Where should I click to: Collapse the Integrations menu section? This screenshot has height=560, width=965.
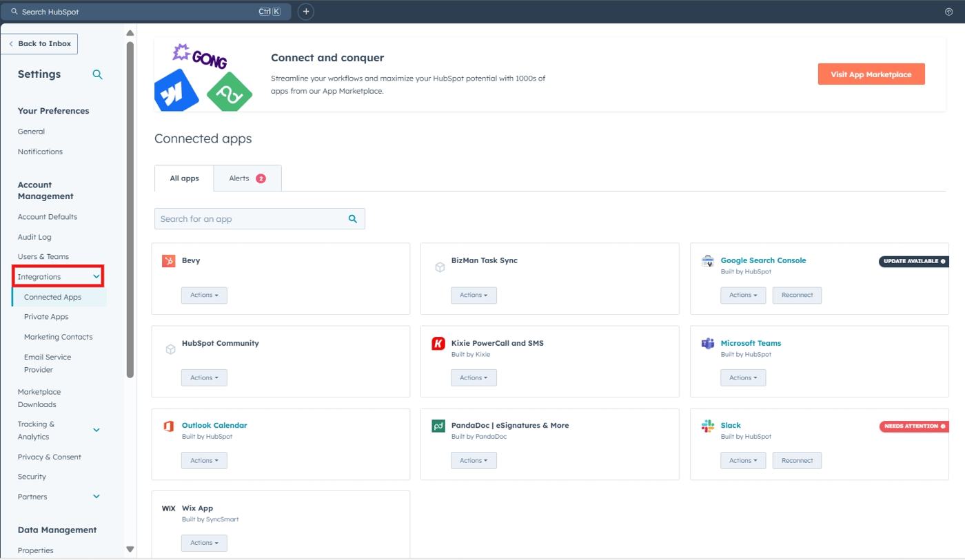[x=96, y=277]
